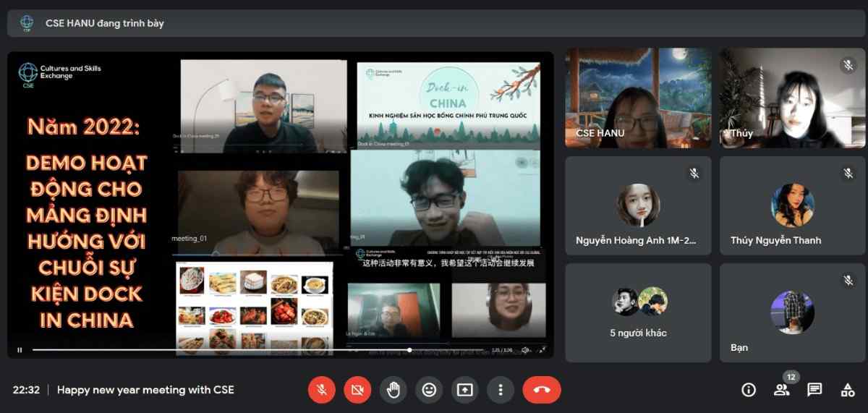The height and width of the screenshot is (413, 868).
Task: Click muted mic icon on Thúy Nguyễn Thanh tile
Action: (848, 173)
